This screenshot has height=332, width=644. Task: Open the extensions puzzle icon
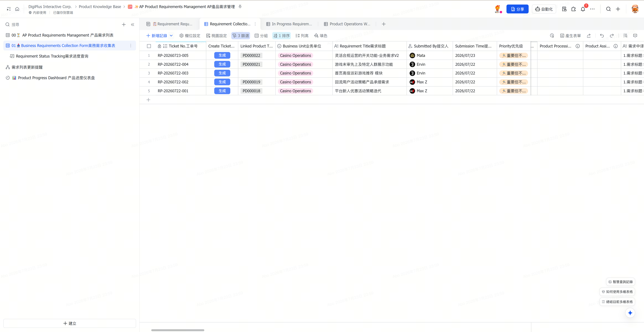coord(574,9)
